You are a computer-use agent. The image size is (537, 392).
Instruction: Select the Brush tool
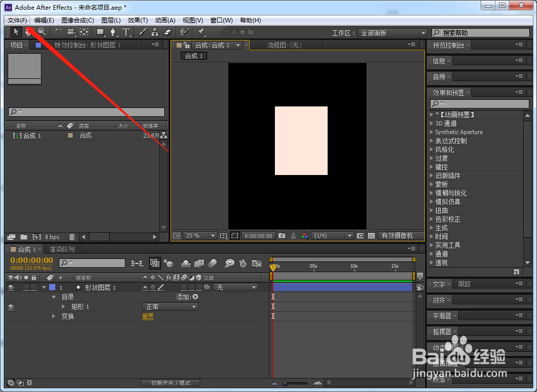coord(142,32)
